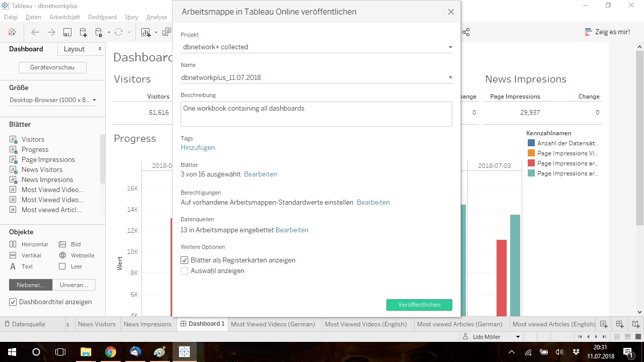
Task: Switch to 'Most Viewed Videos (German)' tab
Action: coord(273,324)
